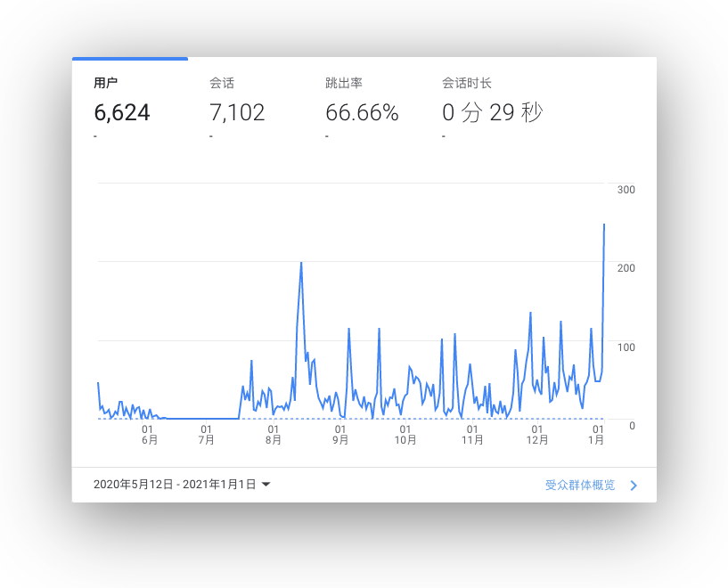Click the 300 y-axis label

pos(625,190)
